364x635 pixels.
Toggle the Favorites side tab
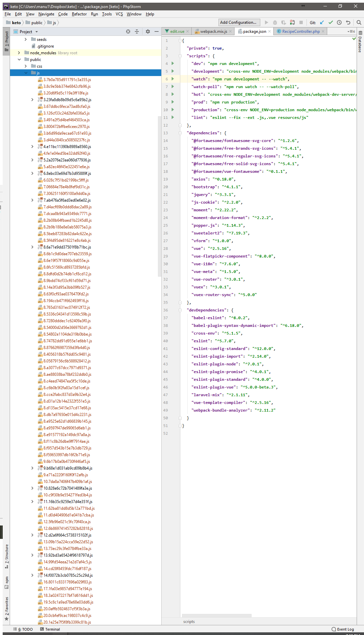pos(6,609)
